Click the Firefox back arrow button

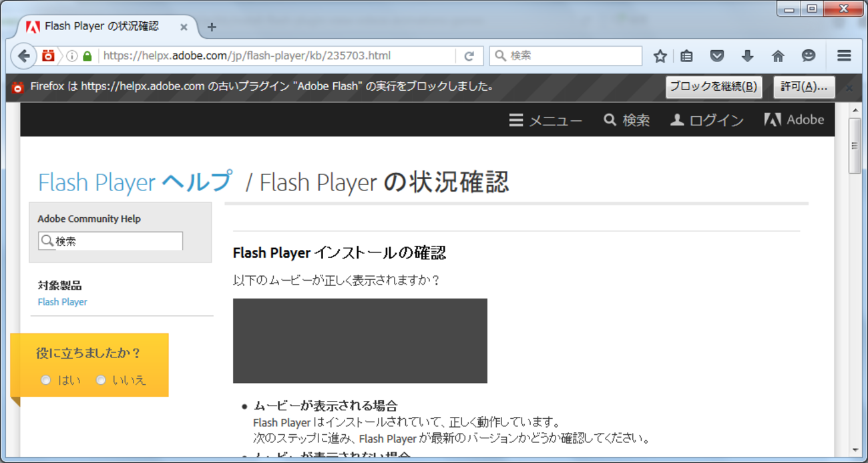pyautogui.click(x=24, y=56)
